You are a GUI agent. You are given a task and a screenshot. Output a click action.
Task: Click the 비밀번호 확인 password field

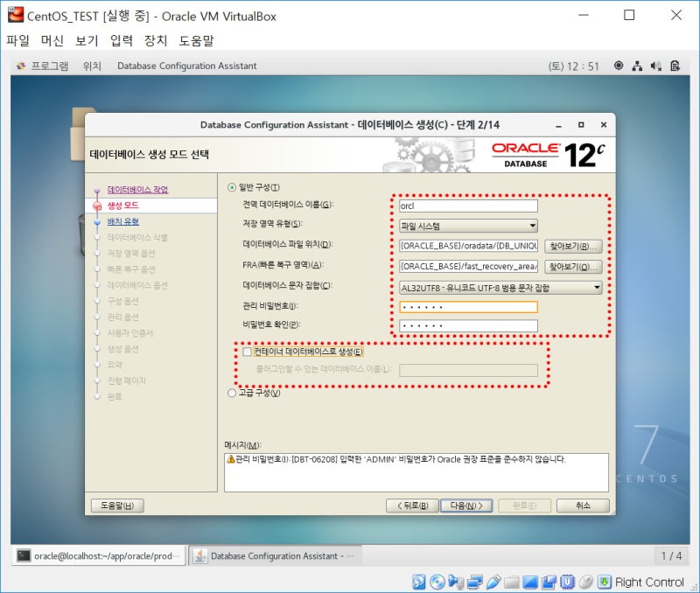pyautogui.click(x=468, y=325)
